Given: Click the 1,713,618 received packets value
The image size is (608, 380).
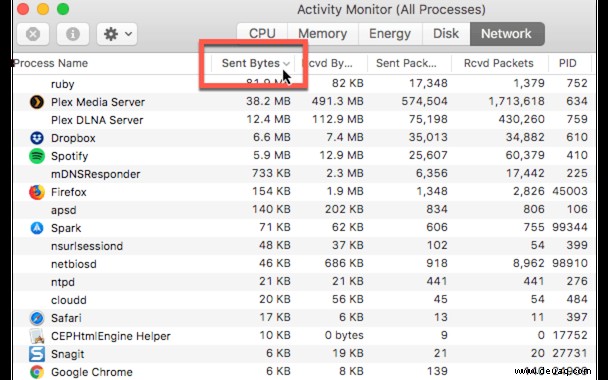Looking at the screenshot, I should 516,101.
